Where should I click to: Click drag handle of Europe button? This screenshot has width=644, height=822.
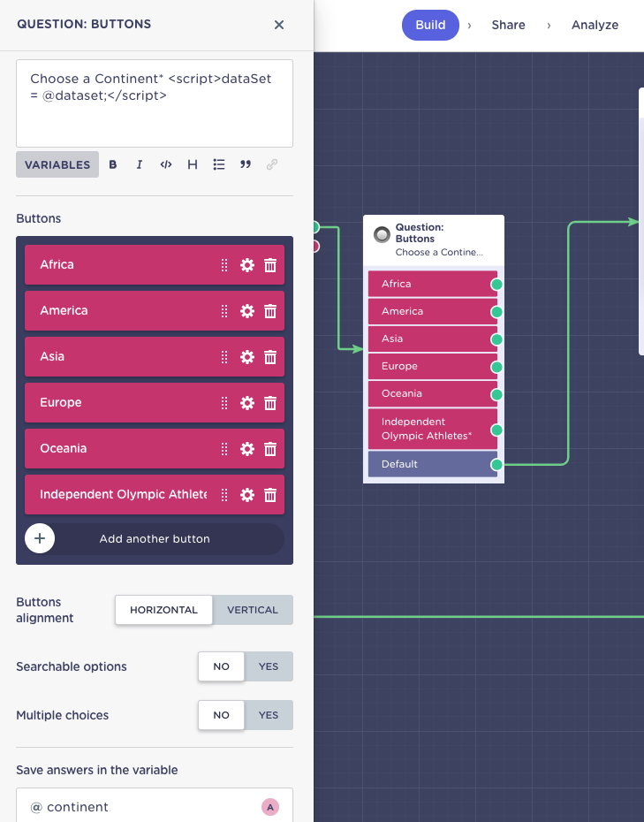tap(224, 403)
